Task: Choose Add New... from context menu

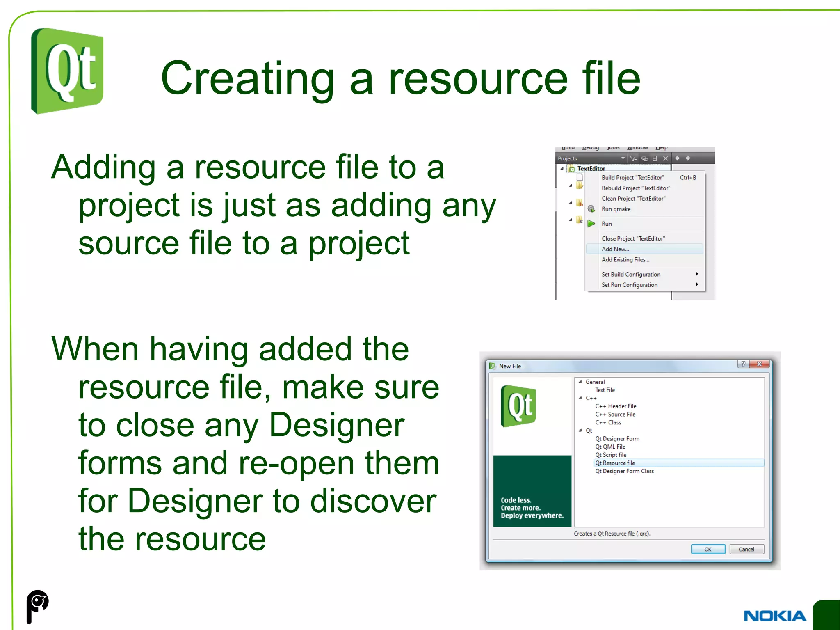Action: pyautogui.click(x=615, y=249)
